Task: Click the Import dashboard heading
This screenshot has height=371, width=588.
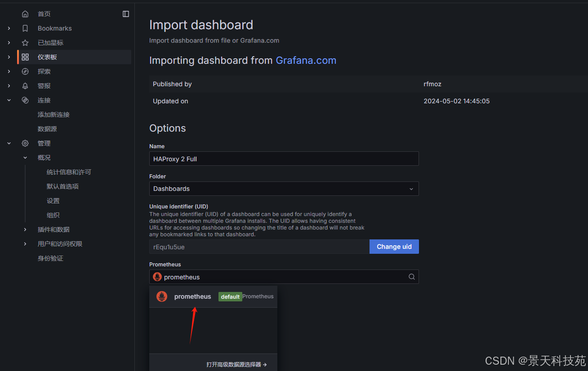Action: coord(201,25)
